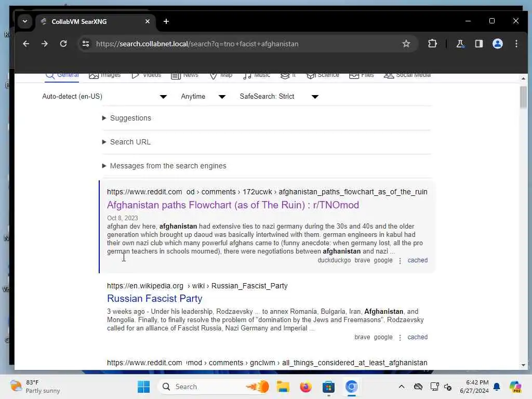Open Afghanistan paths Flowchart reddit result
532x399 pixels.
(x=233, y=205)
